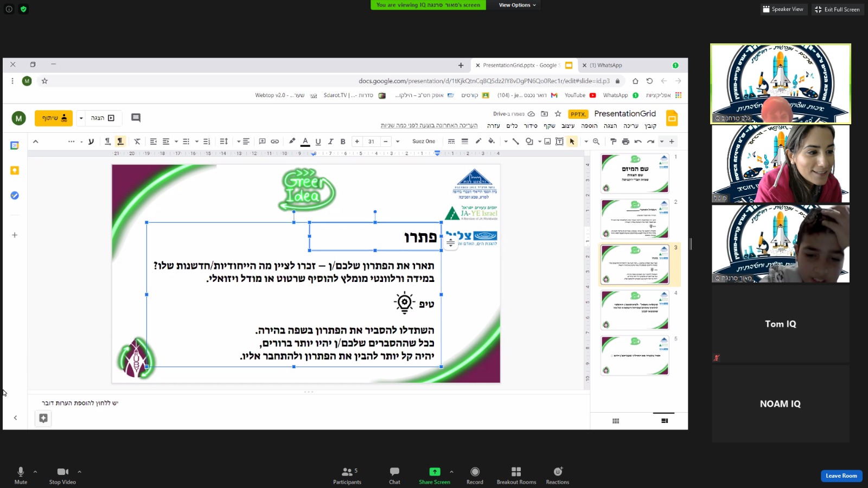Image resolution: width=868 pixels, height=488 pixels.
Task: Click the yellow שיתוף (Share) button
Action: (x=54, y=118)
